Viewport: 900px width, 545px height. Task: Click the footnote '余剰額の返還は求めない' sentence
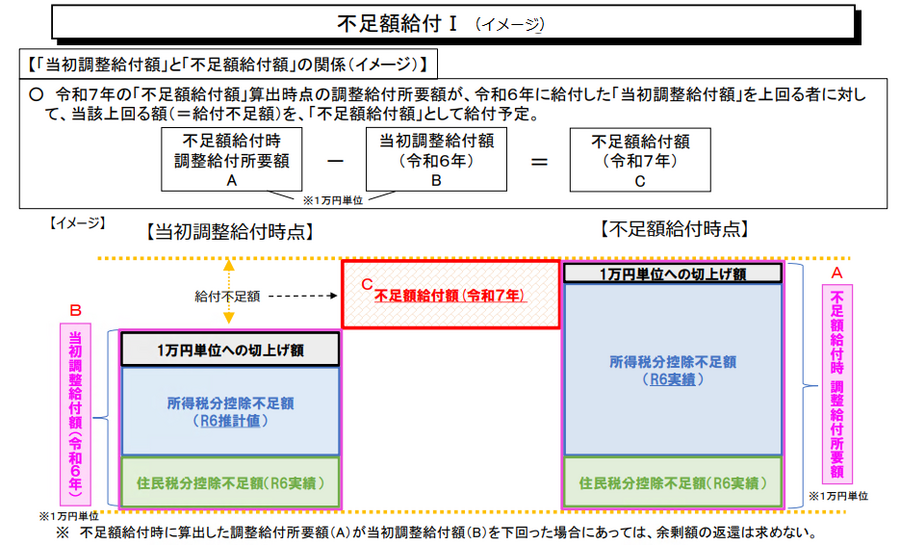pyautogui.click(x=436, y=533)
